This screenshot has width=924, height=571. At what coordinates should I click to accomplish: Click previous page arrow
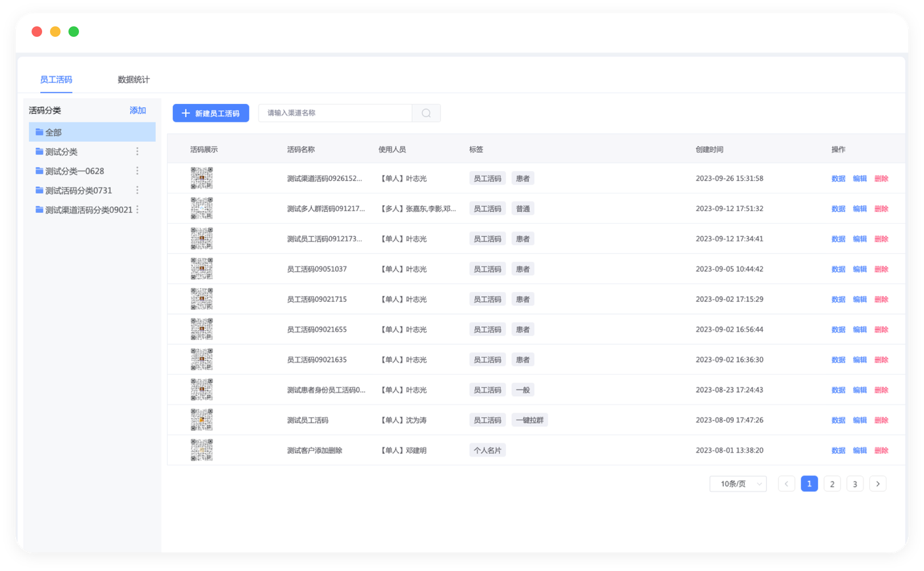tap(786, 484)
